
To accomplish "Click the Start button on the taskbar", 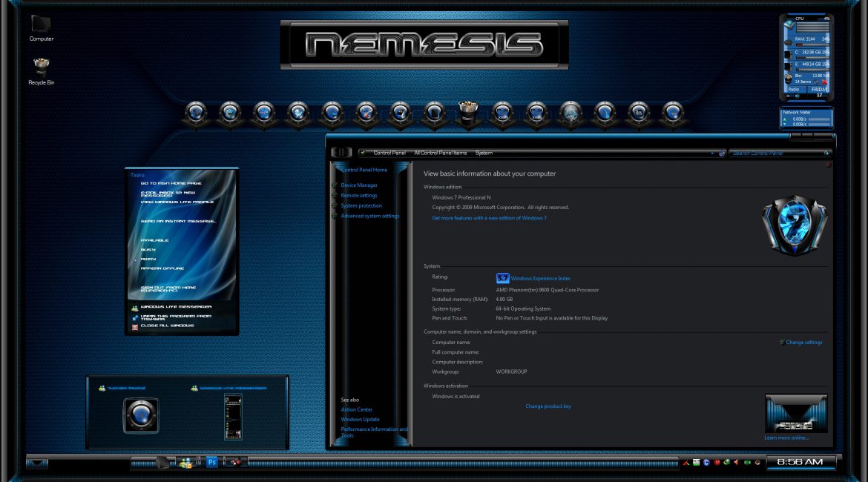I will tap(37, 463).
